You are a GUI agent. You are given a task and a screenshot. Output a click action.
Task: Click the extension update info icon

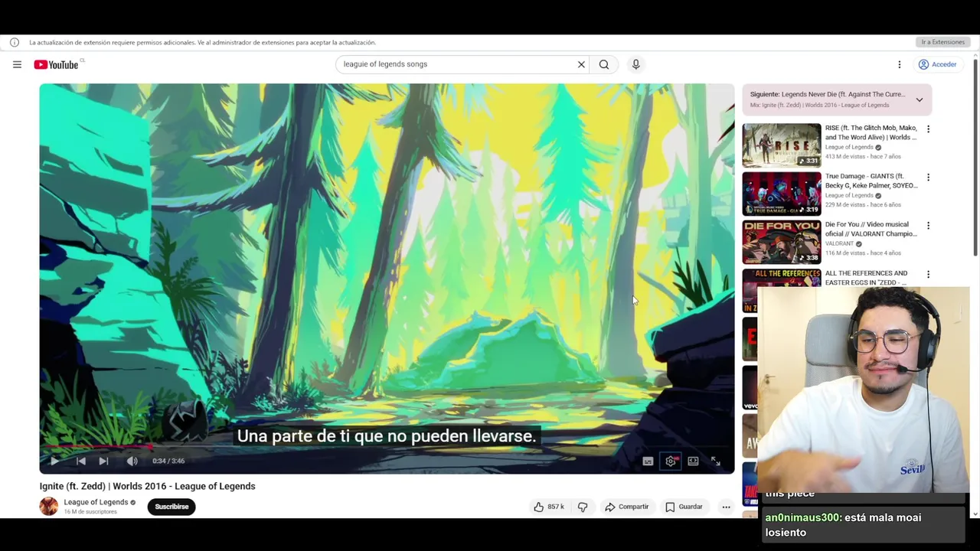click(x=15, y=42)
